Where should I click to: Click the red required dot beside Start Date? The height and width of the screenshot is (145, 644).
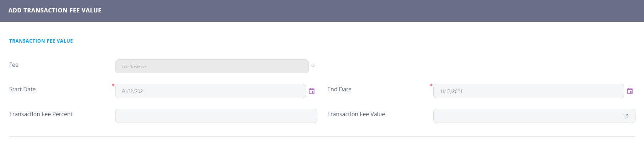(113, 85)
